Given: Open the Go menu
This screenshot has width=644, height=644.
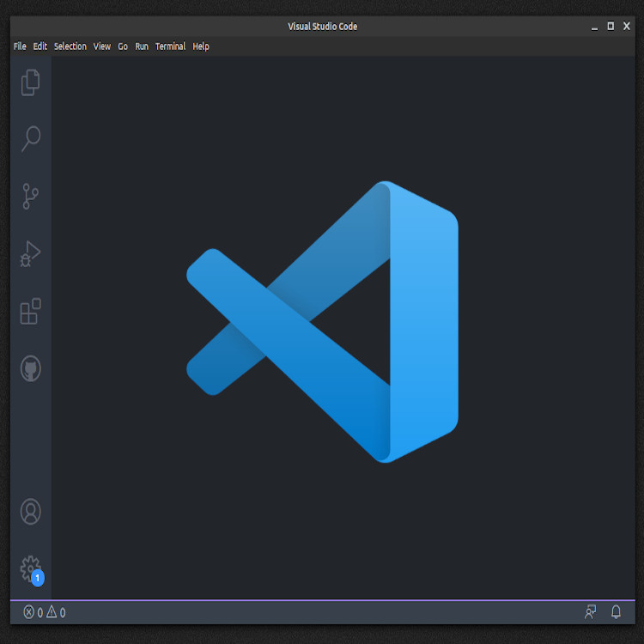Looking at the screenshot, I should pyautogui.click(x=123, y=46).
